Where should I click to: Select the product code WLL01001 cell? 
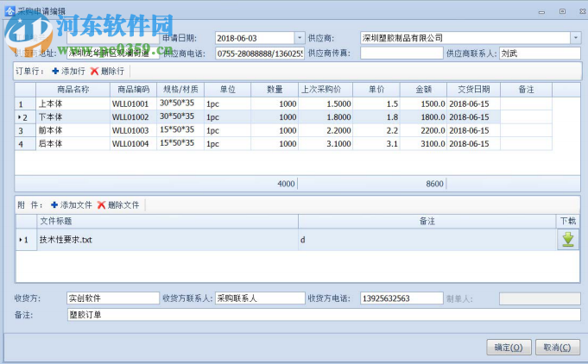point(133,104)
